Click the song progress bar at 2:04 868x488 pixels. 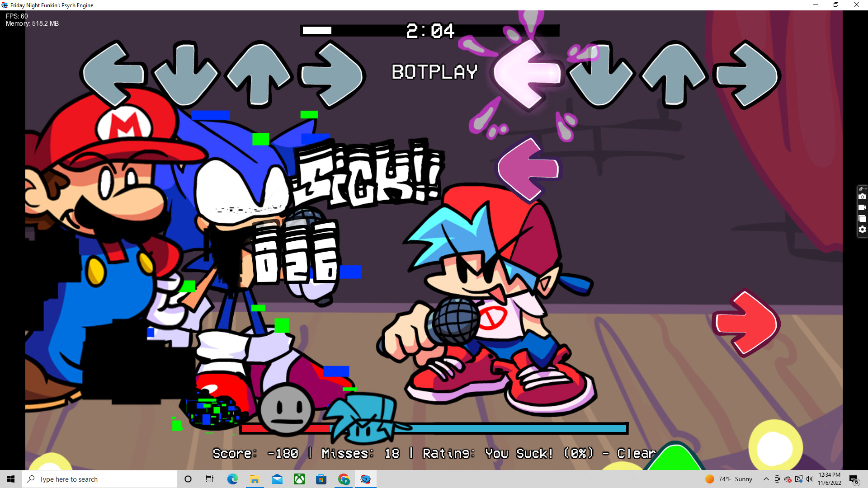click(x=429, y=31)
